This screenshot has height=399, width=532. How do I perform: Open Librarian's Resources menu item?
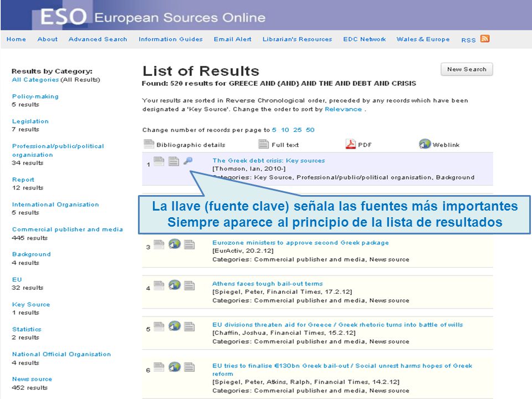[297, 39]
